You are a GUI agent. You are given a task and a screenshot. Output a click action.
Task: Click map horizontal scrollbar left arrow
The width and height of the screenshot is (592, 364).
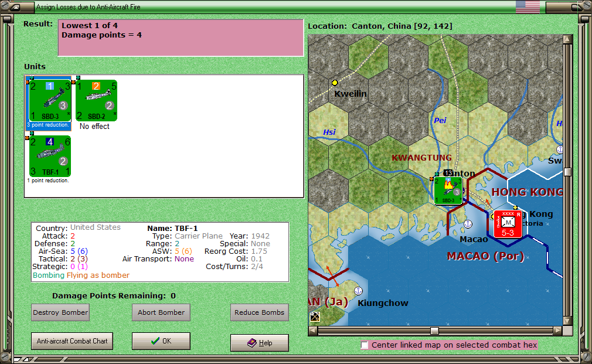[x=312, y=331]
